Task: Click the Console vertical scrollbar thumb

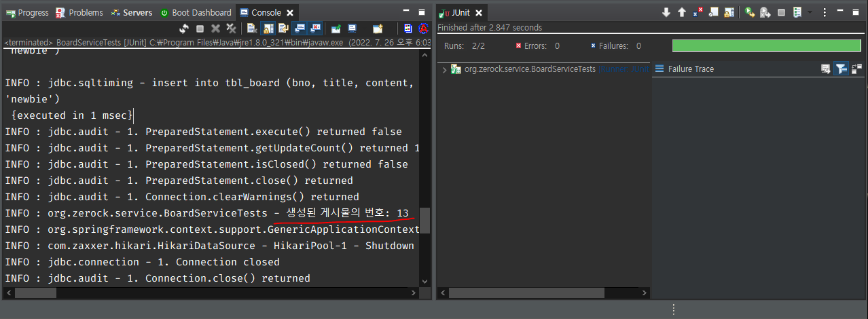Action: (x=425, y=221)
